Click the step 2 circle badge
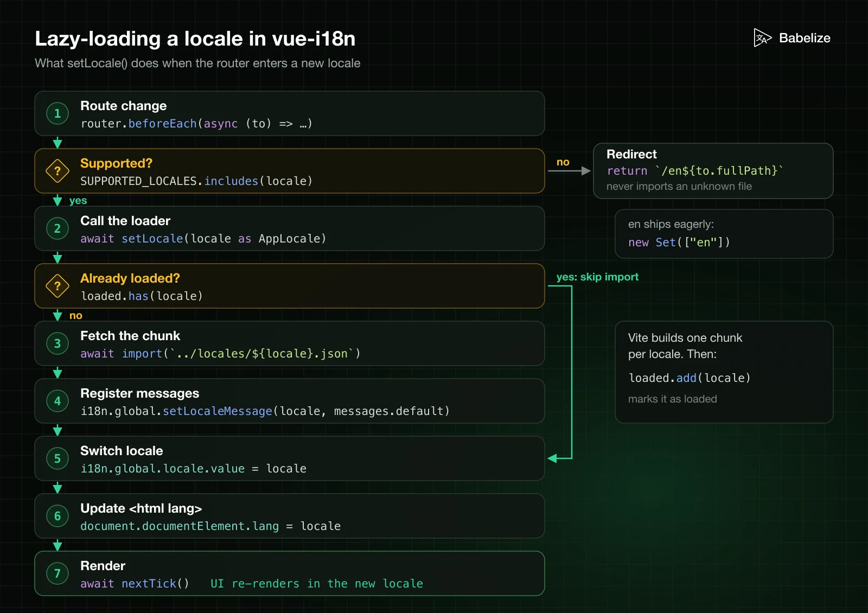The image size is (868, 613). point(58,228)
